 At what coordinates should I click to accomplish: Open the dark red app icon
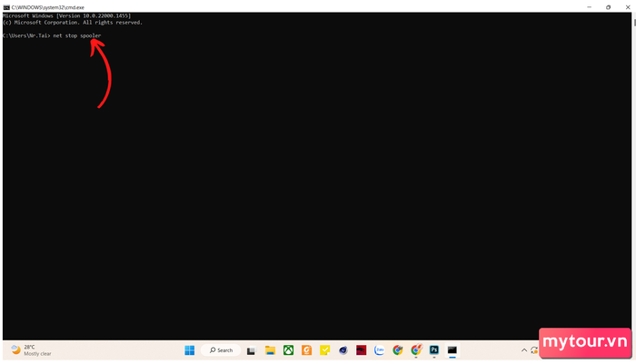(x=361, y=350)
